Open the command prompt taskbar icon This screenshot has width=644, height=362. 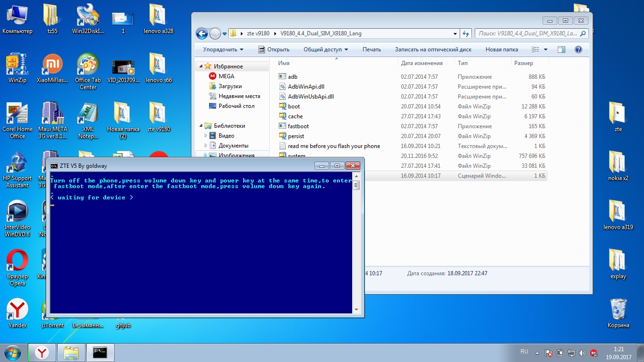point(100,352)
